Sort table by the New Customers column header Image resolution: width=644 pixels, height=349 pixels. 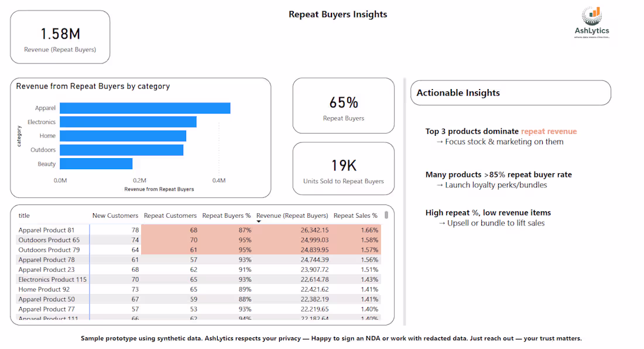[x=115, y=215]
